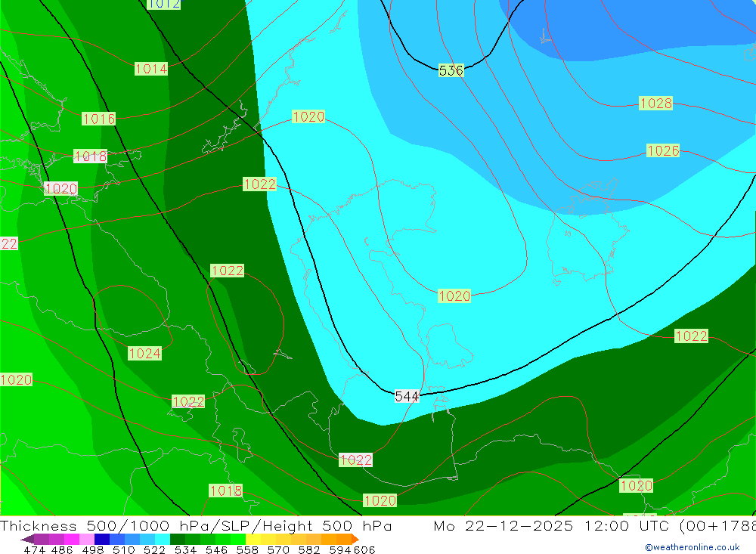Click the legend value 498
The width and height of the screenshot is (756, 554).
tap(93, 549)
